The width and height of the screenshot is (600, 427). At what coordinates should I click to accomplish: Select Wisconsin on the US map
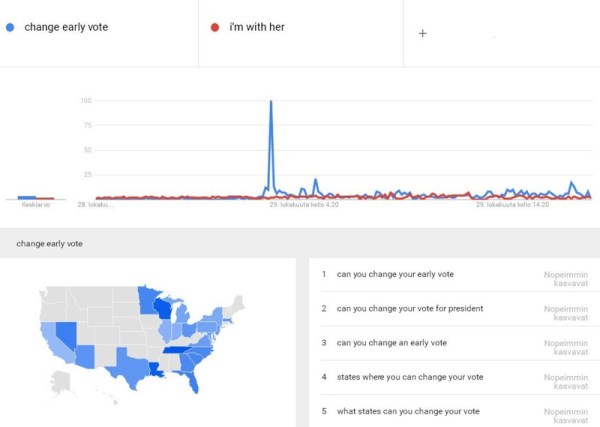click(x=165, y=306)
